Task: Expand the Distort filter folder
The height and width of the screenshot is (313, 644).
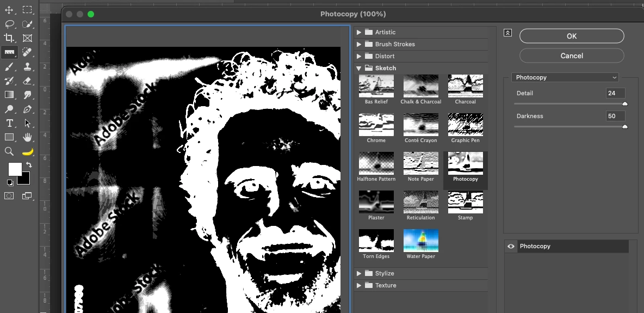Action: coord(359,56)
